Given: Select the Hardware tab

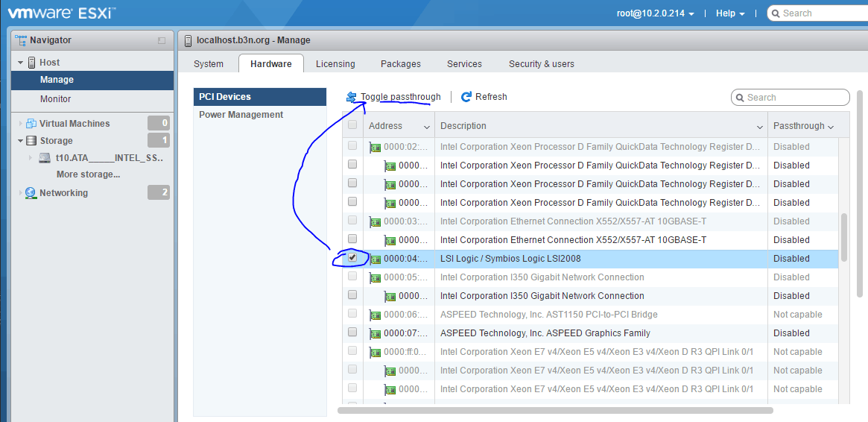Looking at the screenshot, I should click(270, 63).
